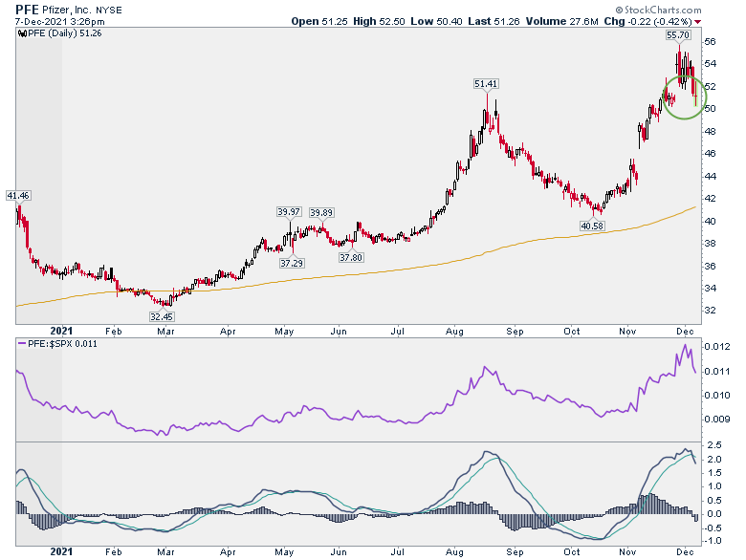Image resolution: width=746 pixels, height=560 pixels.
Task: Click the High 52.50 value
Action: (x=379, y=21)
